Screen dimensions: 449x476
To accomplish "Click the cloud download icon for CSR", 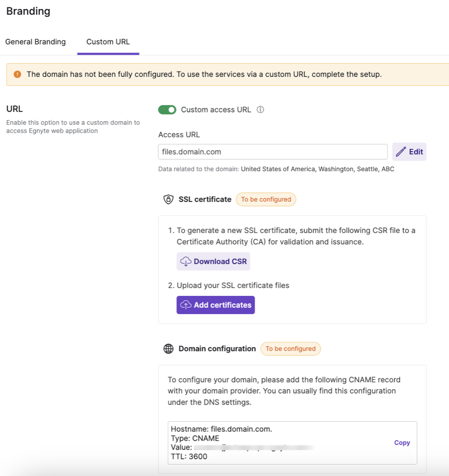I will point(186,262).
